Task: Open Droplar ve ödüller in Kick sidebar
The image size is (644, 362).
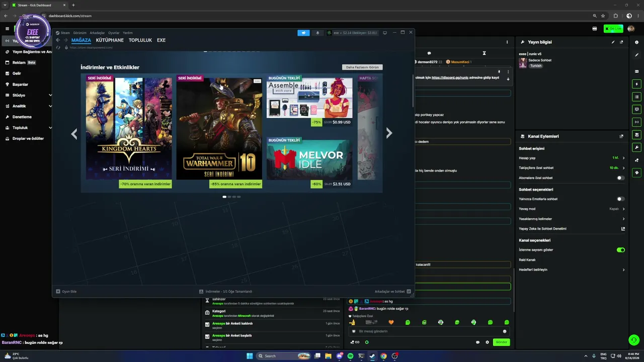Action: click(x=28, y=139)
